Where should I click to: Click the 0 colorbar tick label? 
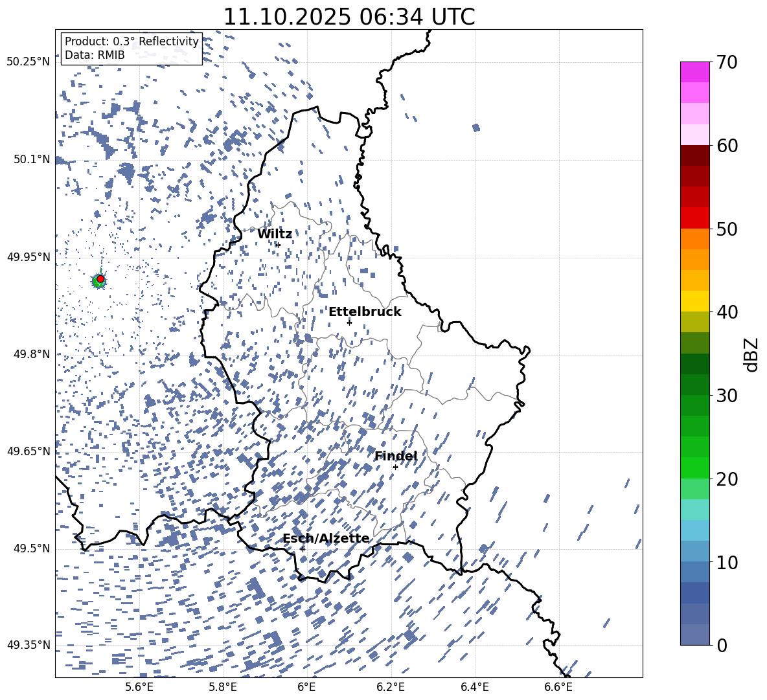point(722,645)
